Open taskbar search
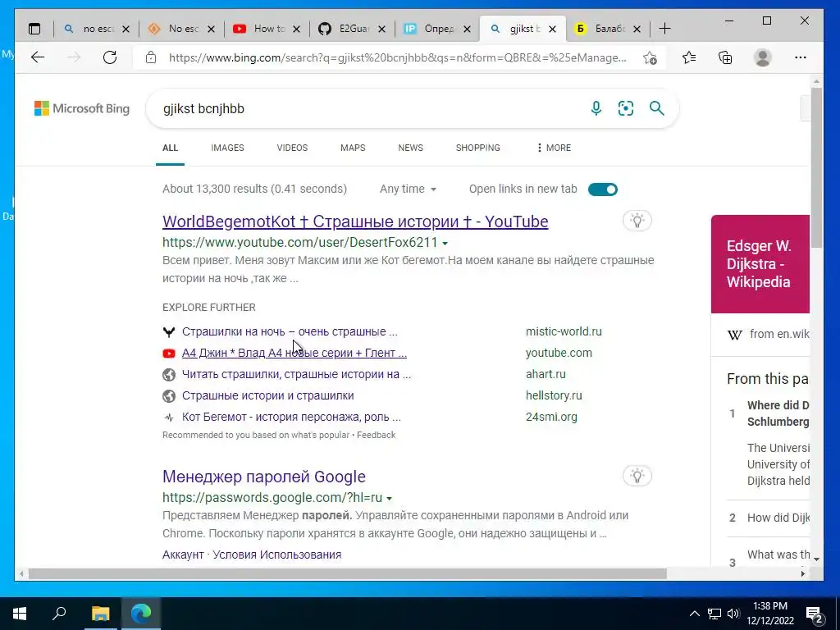 pos(59,614)
